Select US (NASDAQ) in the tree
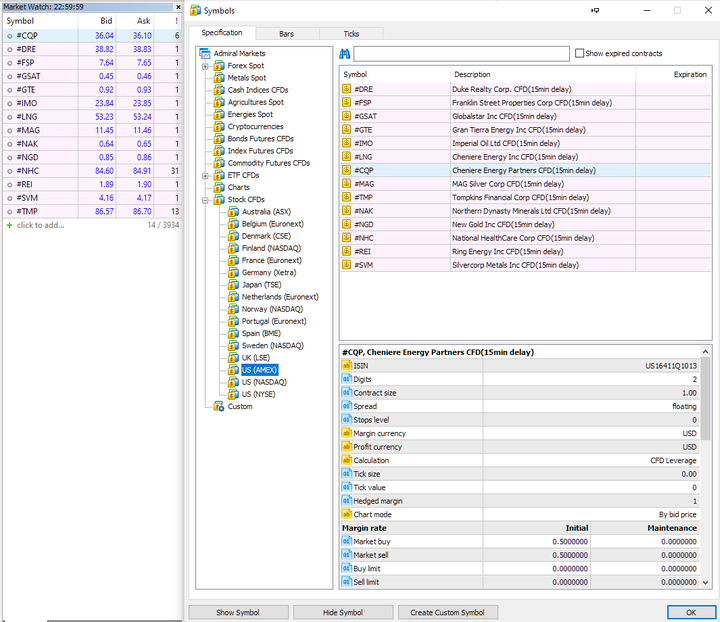 click(264, 382)
